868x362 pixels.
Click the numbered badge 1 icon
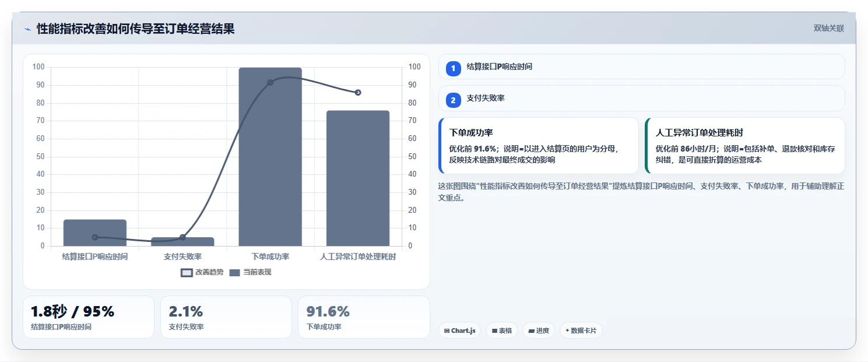[x=454, y=68]
